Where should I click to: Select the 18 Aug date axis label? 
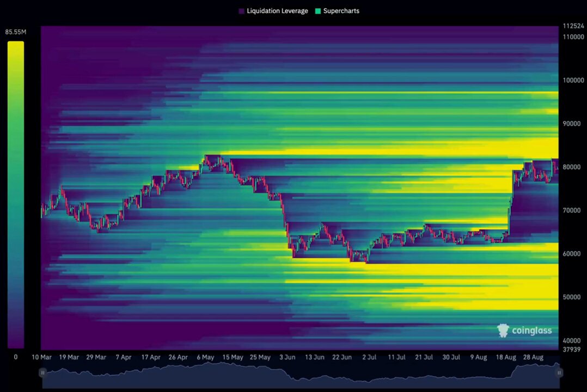click(506, 357)
